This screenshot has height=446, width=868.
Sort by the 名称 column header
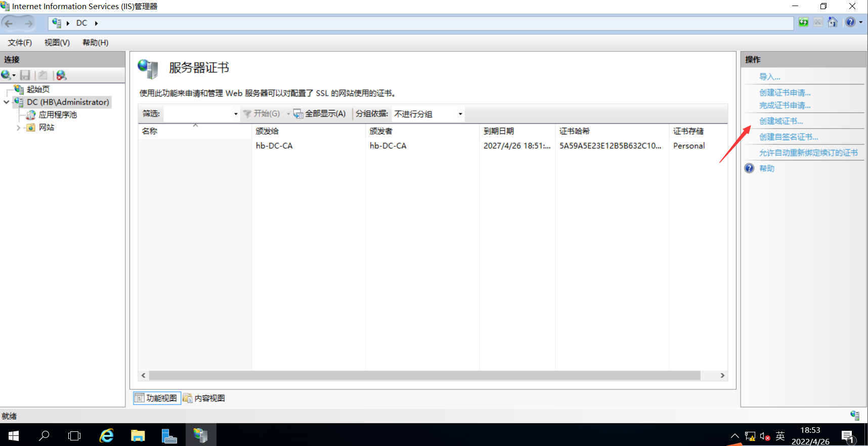pyautogui.click(x=195, y=131)
